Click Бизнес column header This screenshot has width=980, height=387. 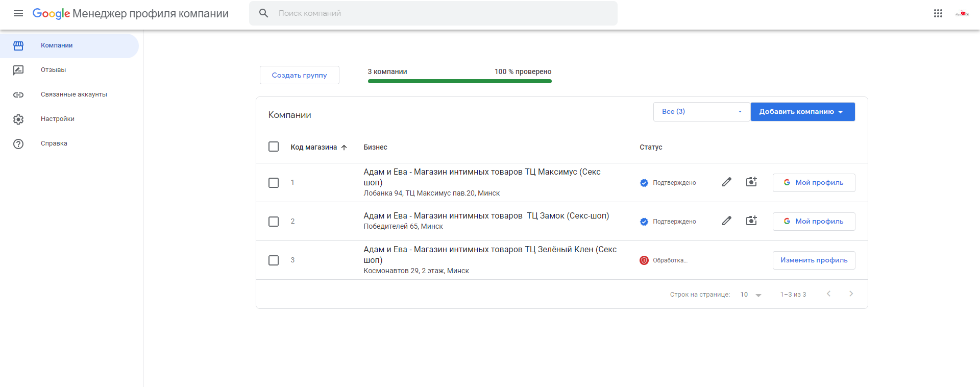pos(375,147)
